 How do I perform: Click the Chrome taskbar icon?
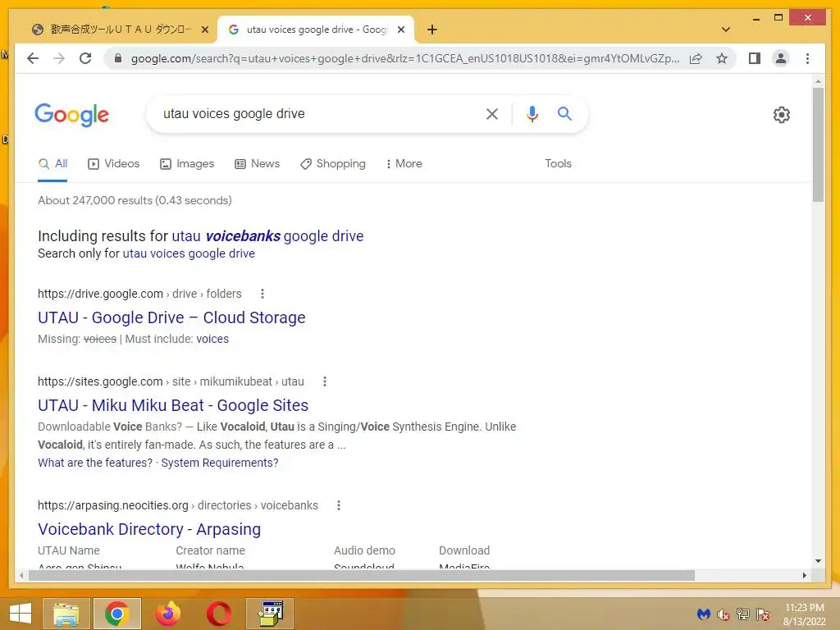coord(116,614)
